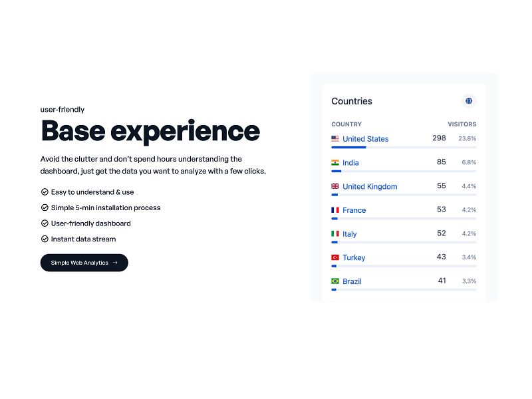
Task: Click the United States flag icon
Action: (334, 138)
